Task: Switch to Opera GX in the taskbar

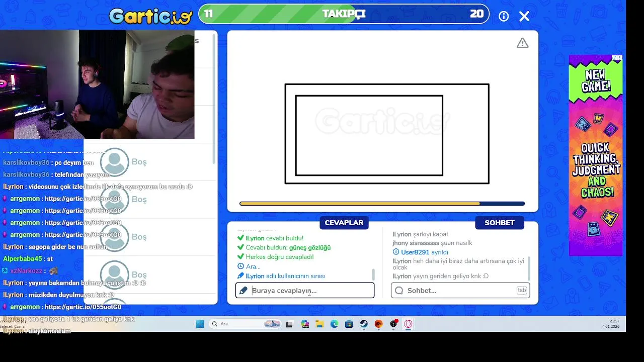Action: 408,324
